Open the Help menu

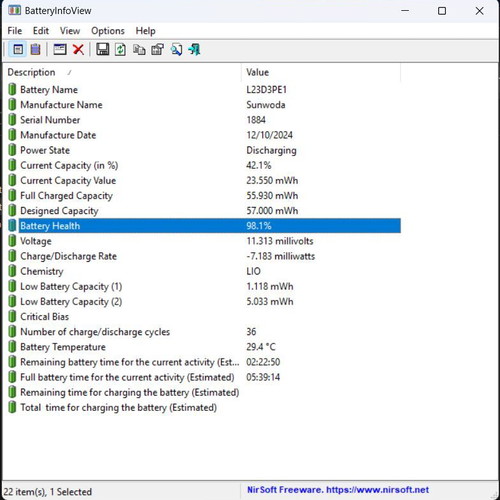pos(145,31)
